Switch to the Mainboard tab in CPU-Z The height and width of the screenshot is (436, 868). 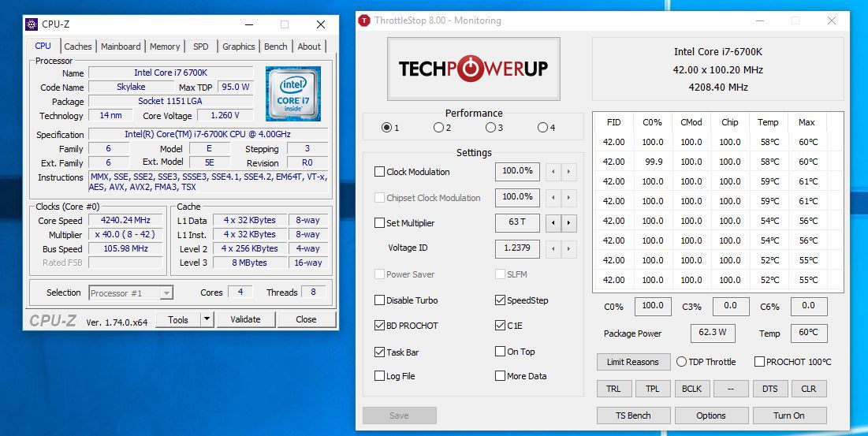tap(121, 47)
